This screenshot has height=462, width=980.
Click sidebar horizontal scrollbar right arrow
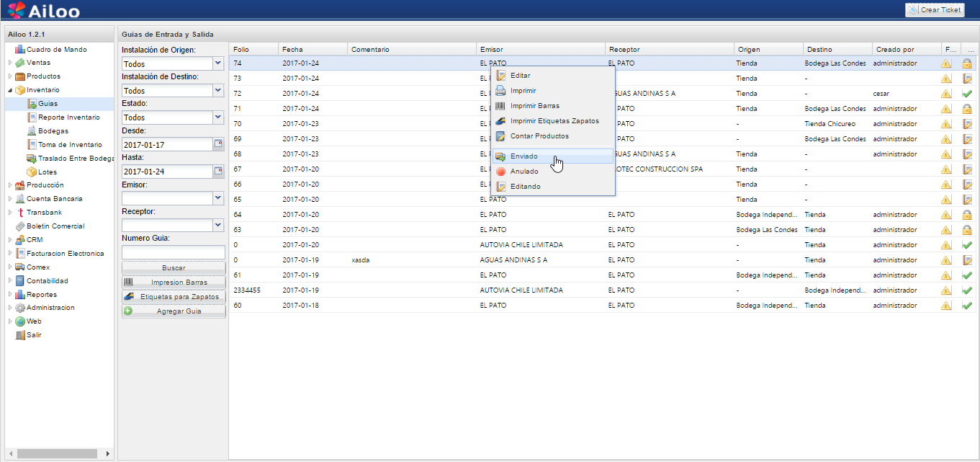tap(107, 453)
